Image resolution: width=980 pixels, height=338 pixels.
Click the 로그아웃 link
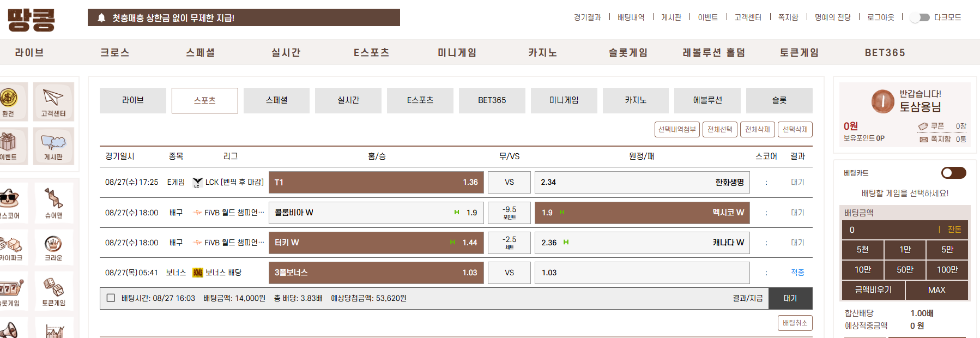881,17
